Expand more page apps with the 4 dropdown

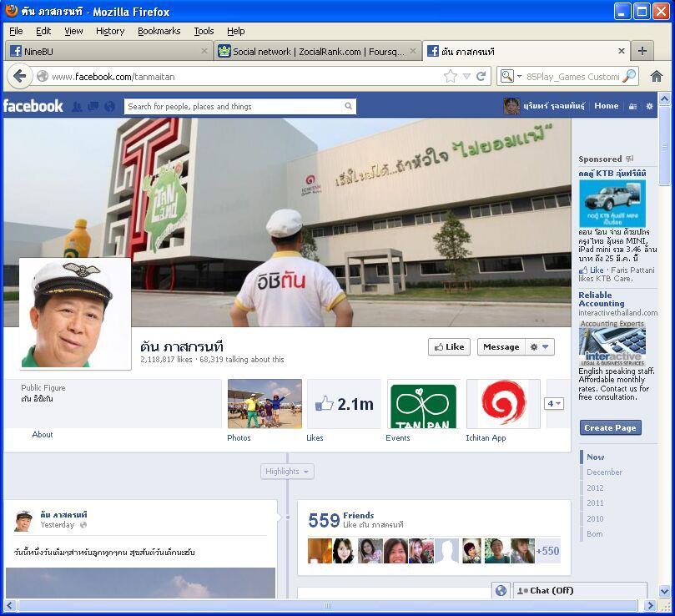554,404
